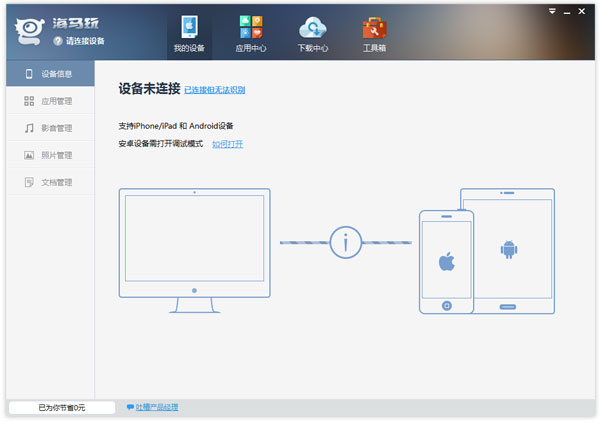Image resolution: width=600 pixels, height=423 pixels.
Task: Click the 工具箱 tab label
Action: pos(375,48)
